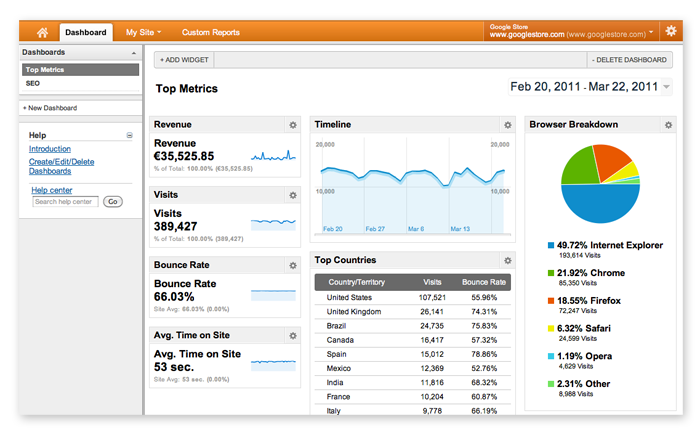Click the Top Metrics page heading

[x=187, y=89]
